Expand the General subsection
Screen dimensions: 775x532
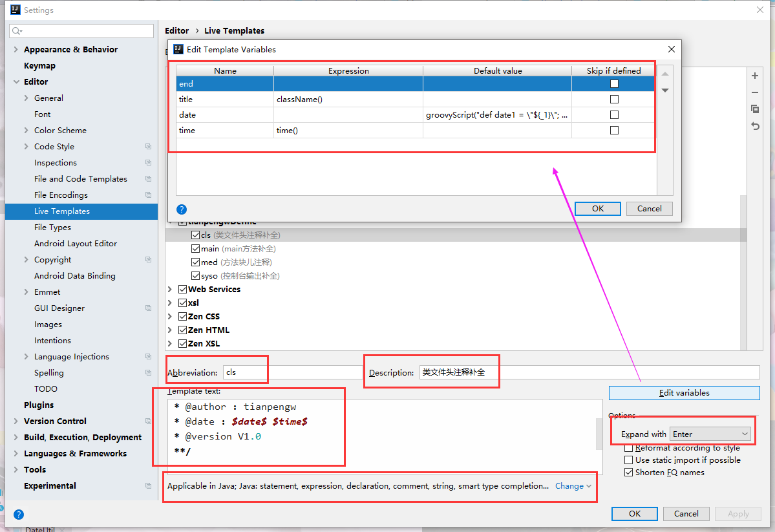pos(27,98)
